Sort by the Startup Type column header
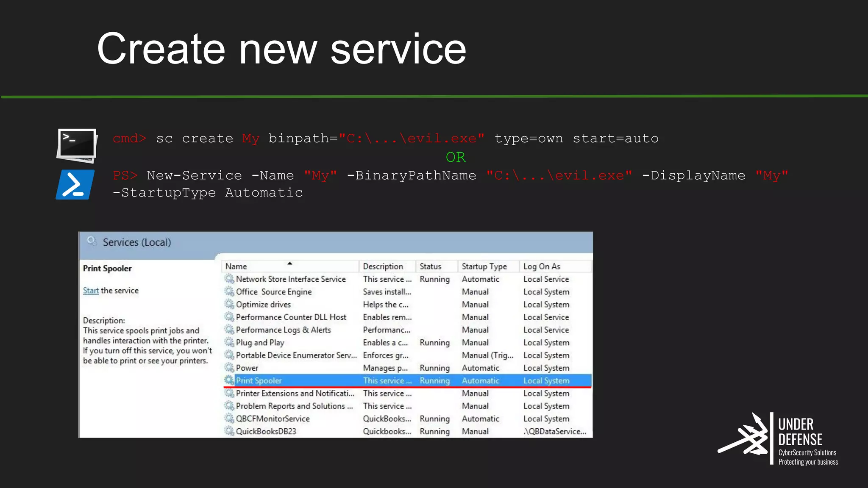Viewport: 868px width, 488px height. coord(489,266)
